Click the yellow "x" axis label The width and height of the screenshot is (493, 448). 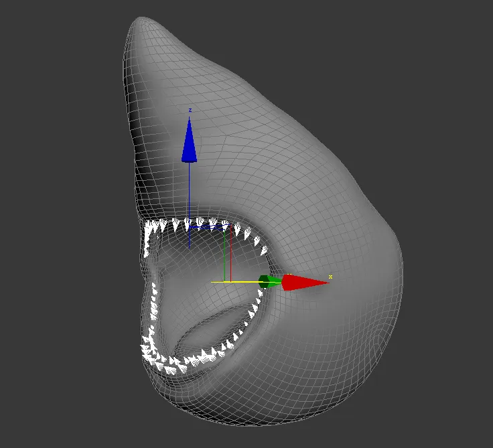tap(330, 277)
